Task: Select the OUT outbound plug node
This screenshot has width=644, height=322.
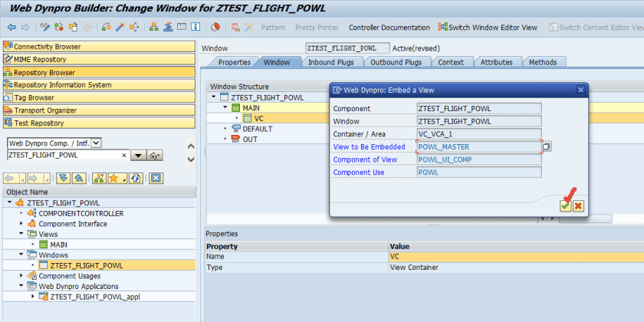Action: 250,140
